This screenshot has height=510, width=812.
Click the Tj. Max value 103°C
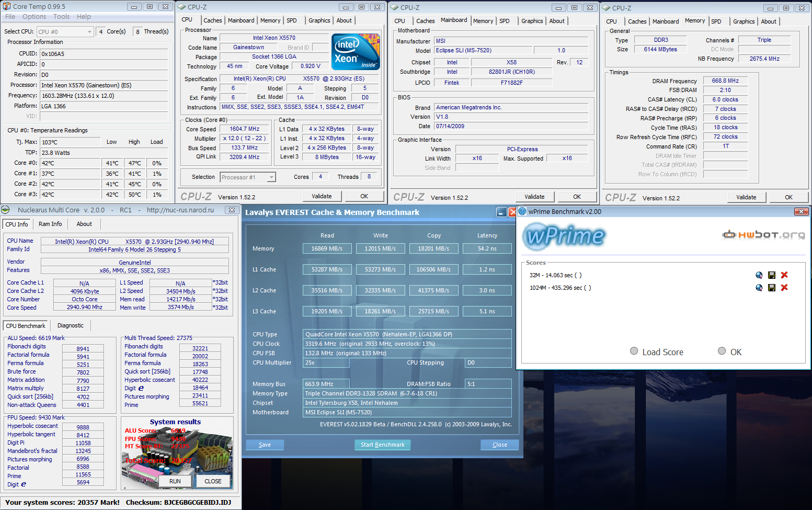click(70, 142)
